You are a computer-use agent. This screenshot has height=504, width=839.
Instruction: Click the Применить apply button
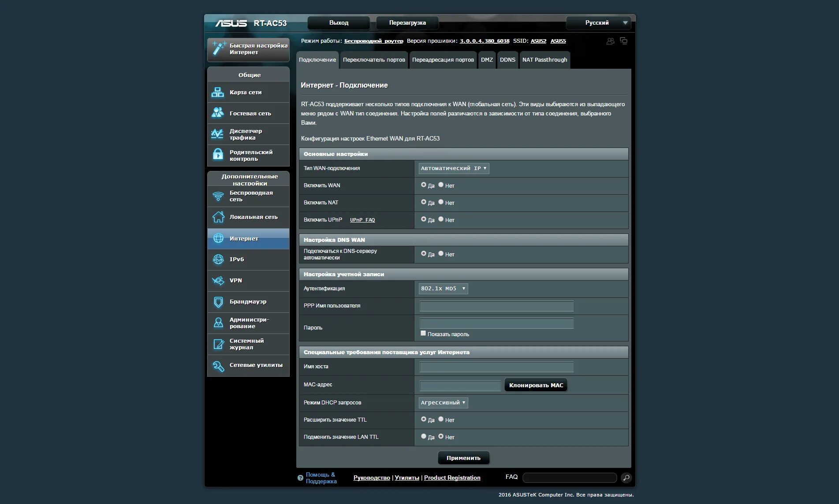pos(463,458)
